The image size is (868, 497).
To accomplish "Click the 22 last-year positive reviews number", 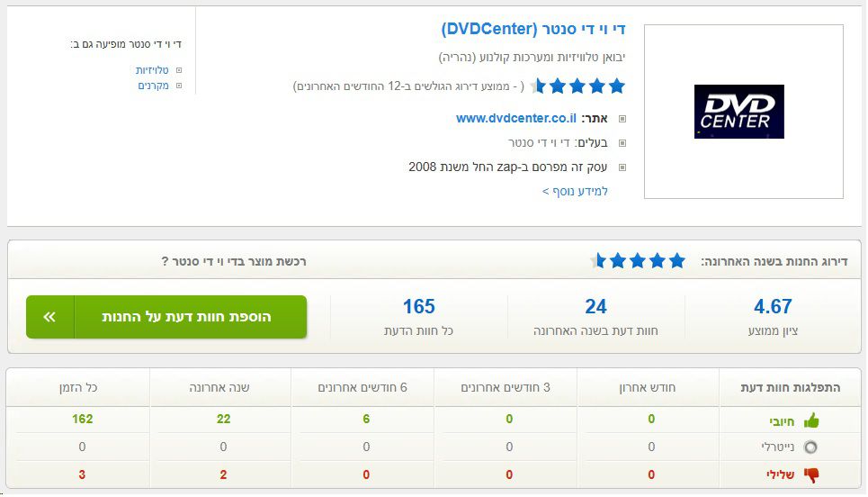I will click(224, 419).
